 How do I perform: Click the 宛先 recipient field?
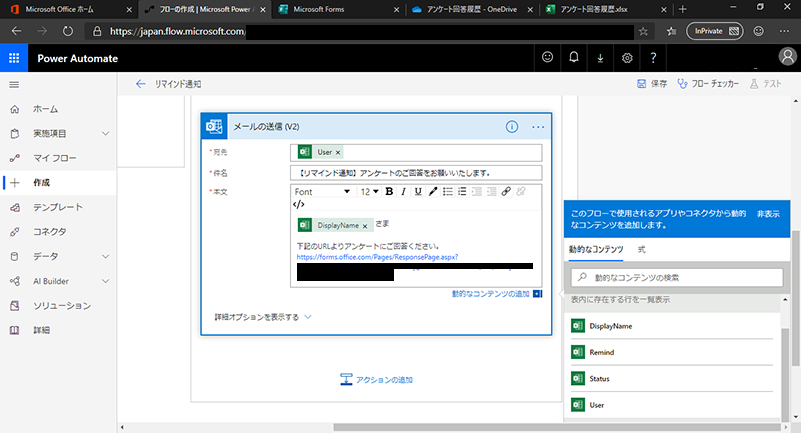coord(416,152)
